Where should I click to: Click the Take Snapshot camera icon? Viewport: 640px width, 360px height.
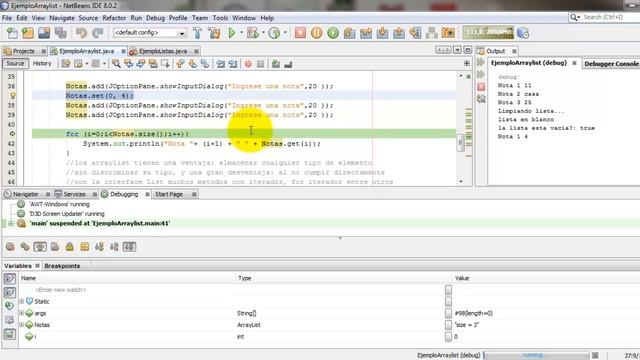click(448, 33)
